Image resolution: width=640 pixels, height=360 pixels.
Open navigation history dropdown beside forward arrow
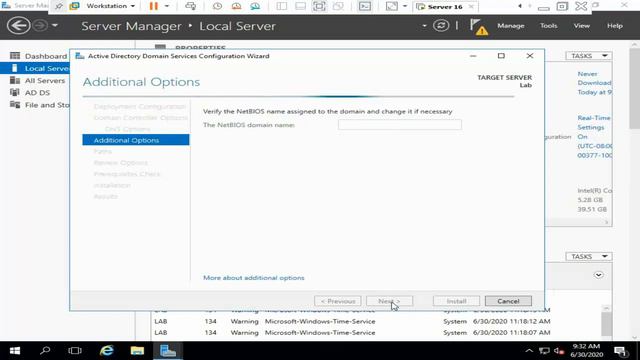click(x=55, y=26)
